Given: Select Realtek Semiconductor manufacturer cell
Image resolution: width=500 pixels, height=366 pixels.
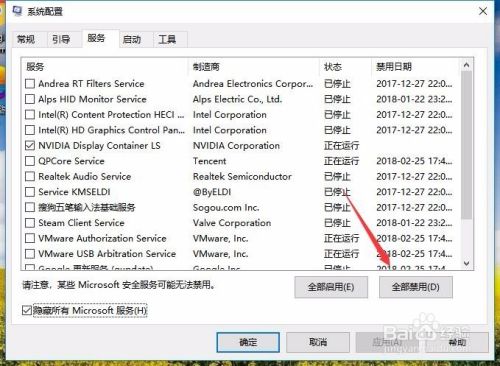Looking at the screenshot, I should 242,176.
